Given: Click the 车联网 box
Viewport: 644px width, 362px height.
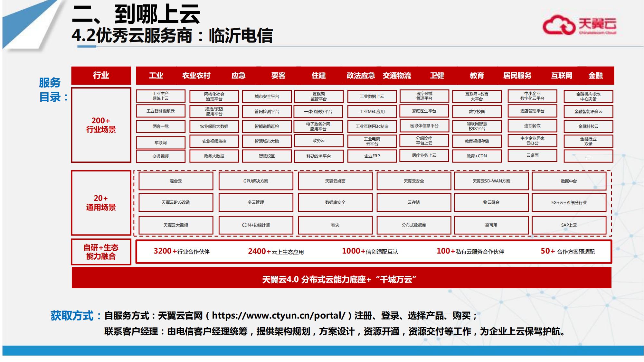Looking at the screenshot, I should tap(161, 143).
